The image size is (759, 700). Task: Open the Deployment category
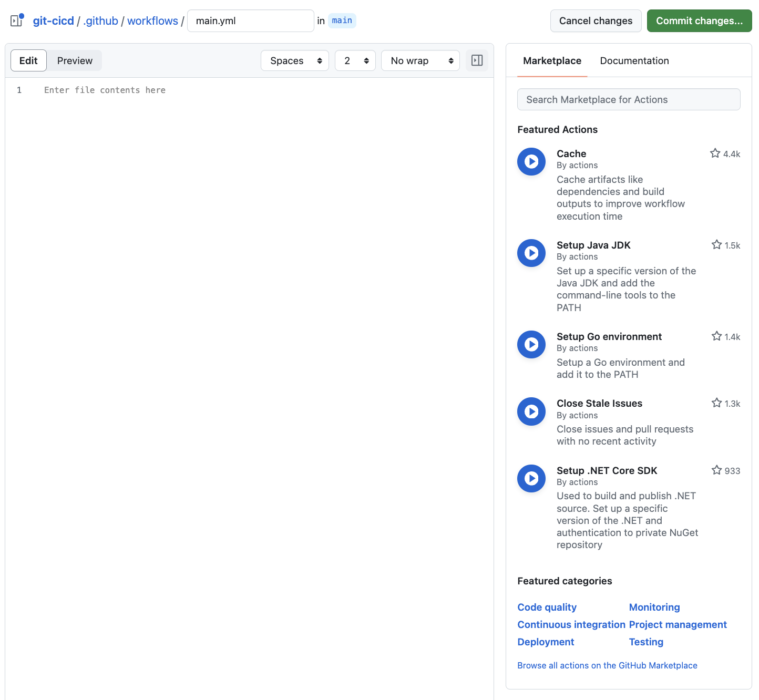tap(546, 642)
